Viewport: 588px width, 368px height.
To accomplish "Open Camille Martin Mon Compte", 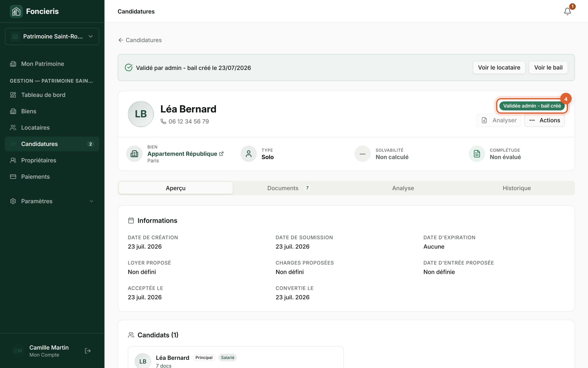I will click(49, 351).
